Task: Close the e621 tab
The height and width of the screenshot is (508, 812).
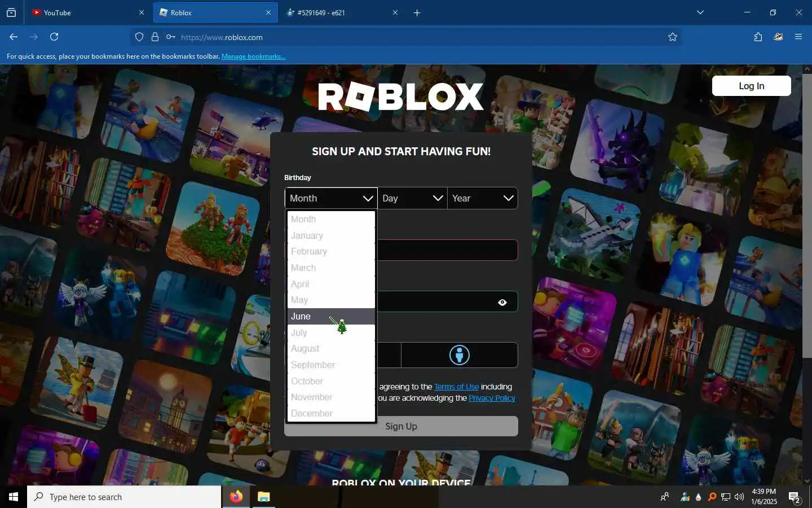Action: coord(395,12)
